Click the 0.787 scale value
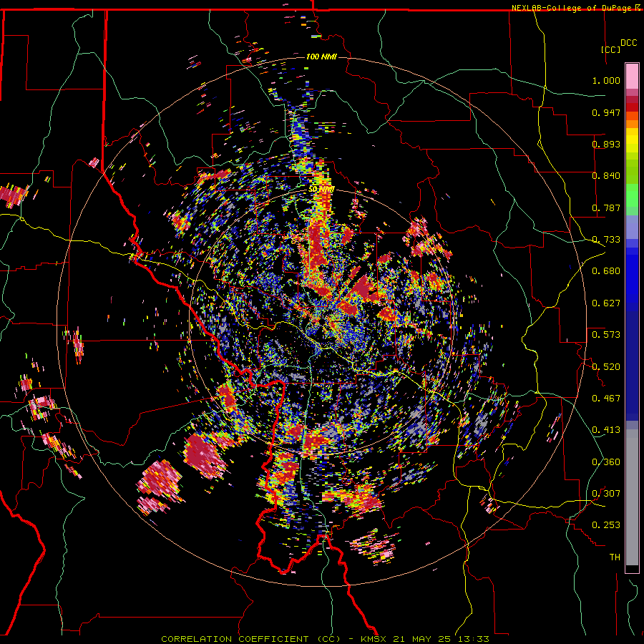The image size is (644, 644). (606, 208)
